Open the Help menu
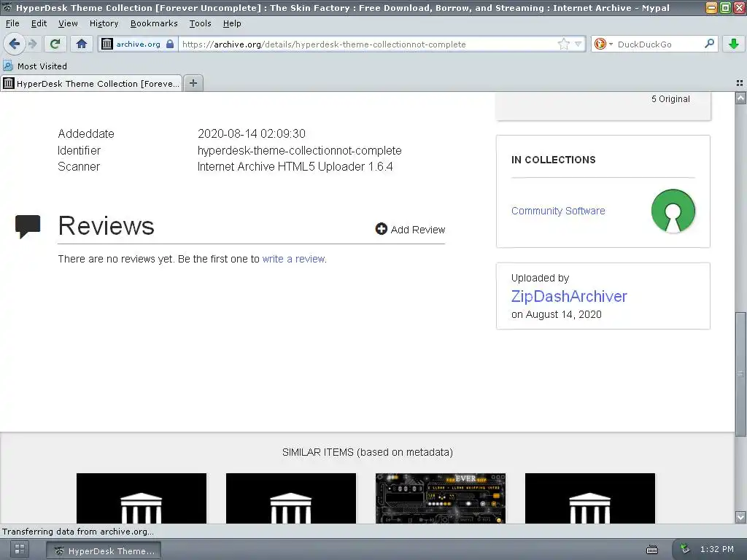Image resolution: width=747 pixels, height=560 pixels. [x=232, y=23]
